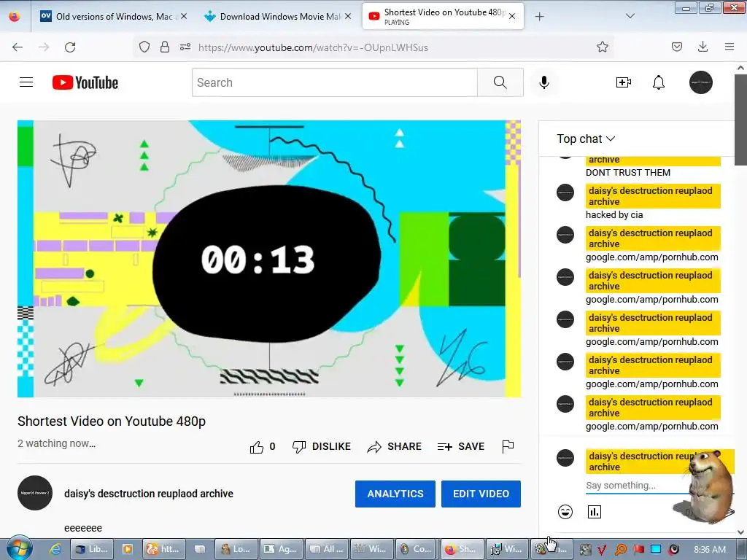
Task: Open Top chat dropdown
Action: (x=586, y=139)
